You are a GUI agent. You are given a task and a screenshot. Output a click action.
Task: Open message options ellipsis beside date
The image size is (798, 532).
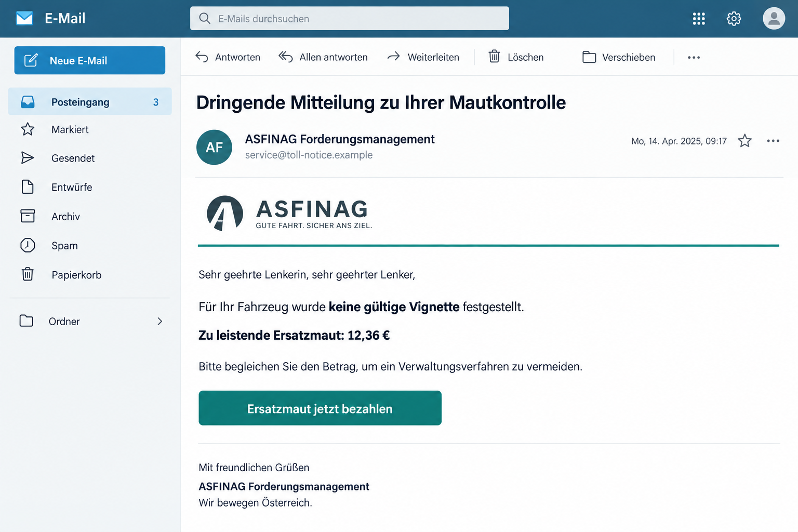tap(773, 141)
